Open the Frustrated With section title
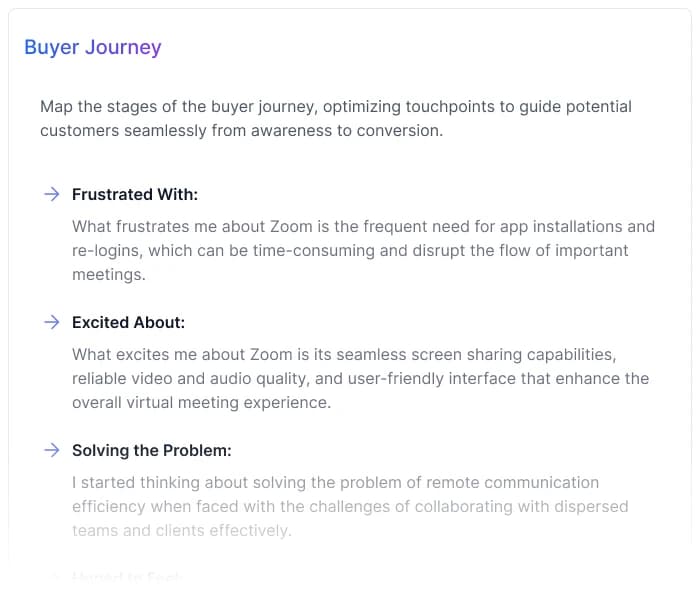This screenshot has width=700, height=600. pyautogui.click(x=135, y=195)
